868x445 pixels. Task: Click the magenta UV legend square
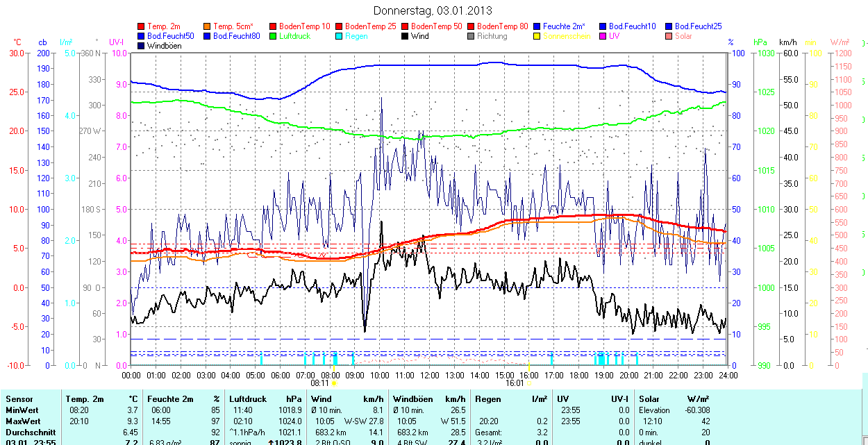coord(603,36)
